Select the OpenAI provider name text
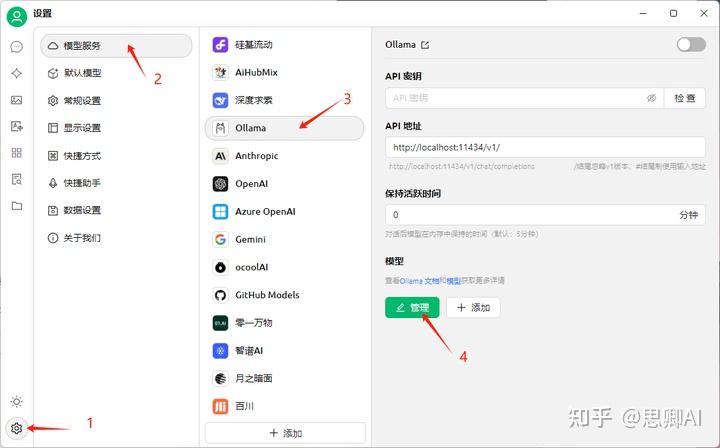 tap(252, 184)
